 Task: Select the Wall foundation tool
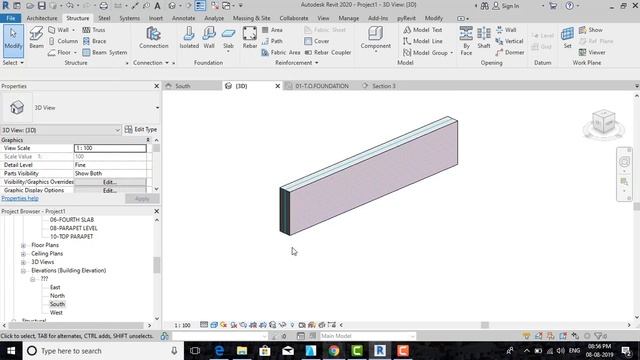tap(209, 38)
